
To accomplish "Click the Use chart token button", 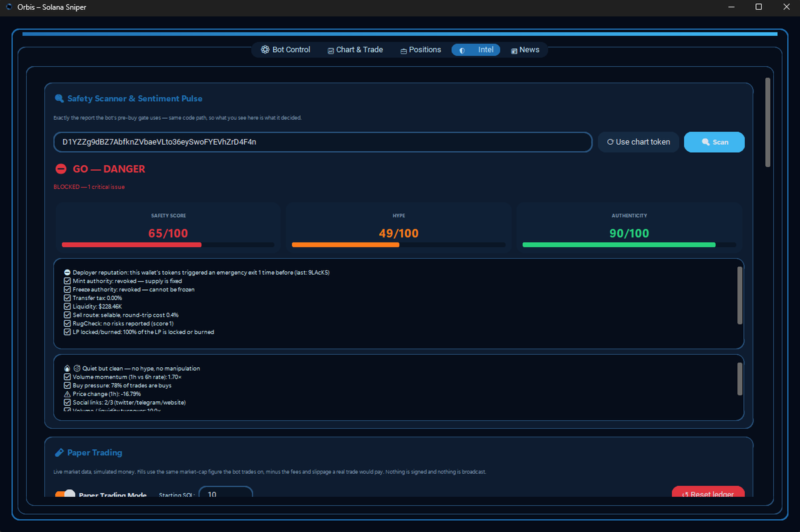I will pyautogui.click(x=639, y=142).
